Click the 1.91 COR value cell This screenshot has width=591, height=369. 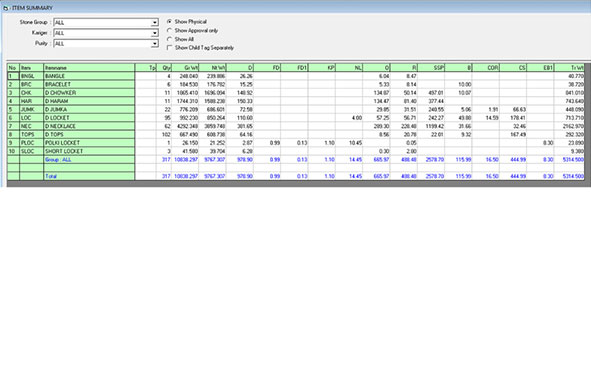pyautogui.click(x=486, y=109)
